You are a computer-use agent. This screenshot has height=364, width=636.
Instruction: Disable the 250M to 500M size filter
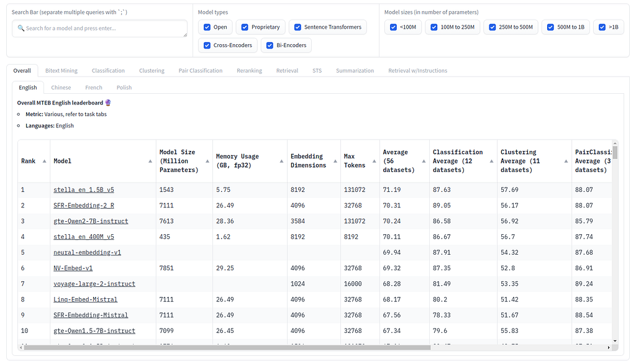(493, 27)
